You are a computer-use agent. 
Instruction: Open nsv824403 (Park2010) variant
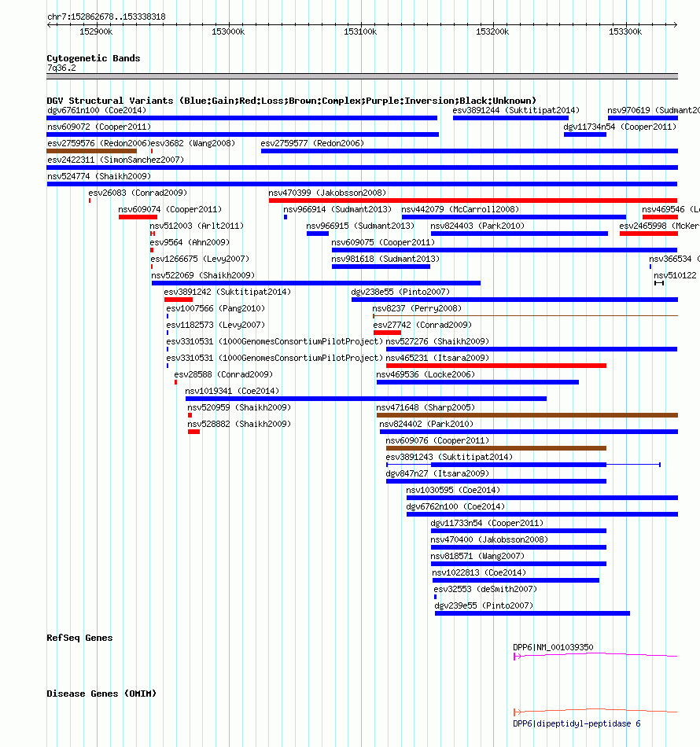pos(519,234)
